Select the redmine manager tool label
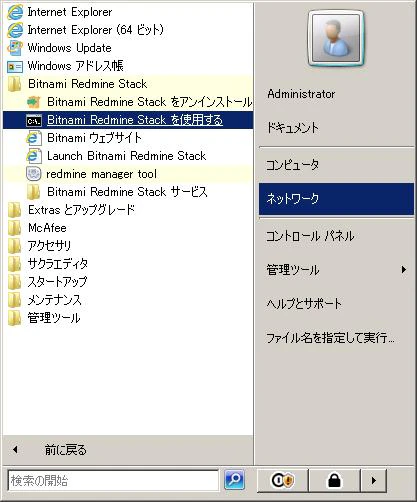Viewport: 417px width, 502px height. [102, 174]
